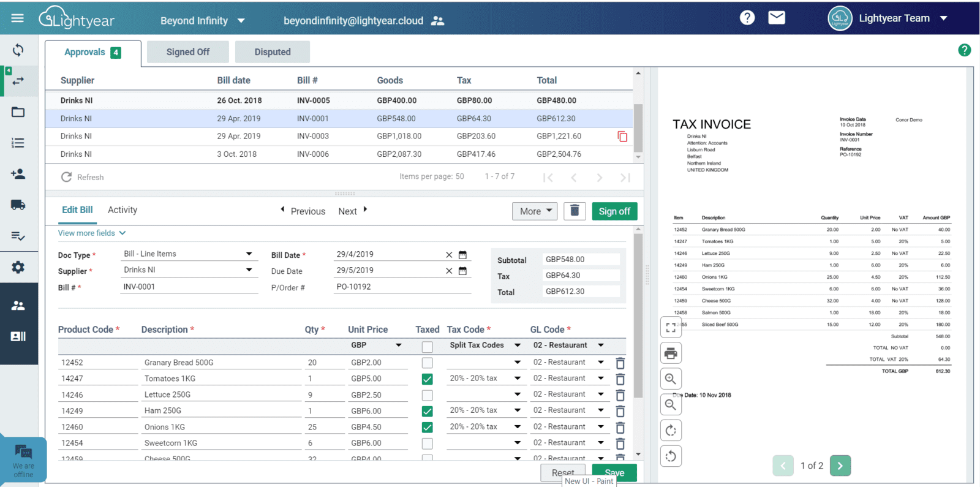Go to the Previous bill
The image size is (980, 487).
[303, 211]
